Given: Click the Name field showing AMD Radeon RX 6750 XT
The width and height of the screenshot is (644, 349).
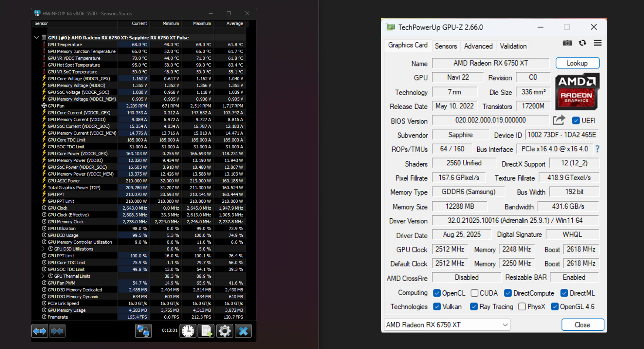Looking at the screenshot, I should (490, 63).
